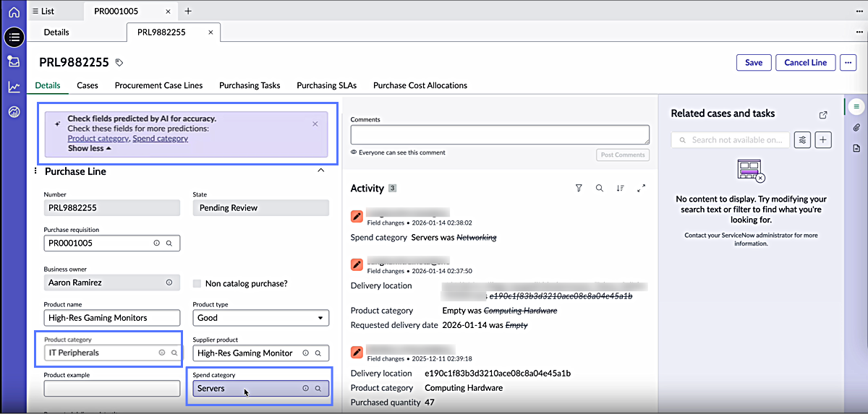This screenshot has width=868, height=414.
Task: Click the Product example field
Action: (x=111, y=388)
